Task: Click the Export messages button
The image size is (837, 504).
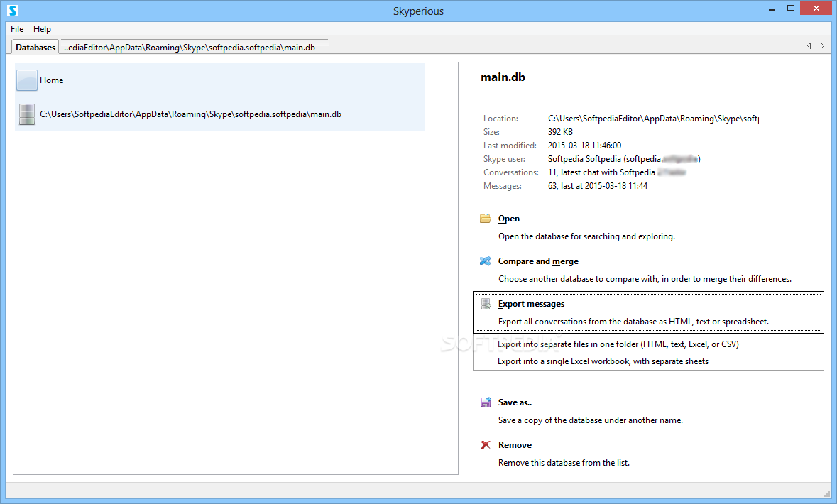Action: pyautogui.click(x=648, y=312)
